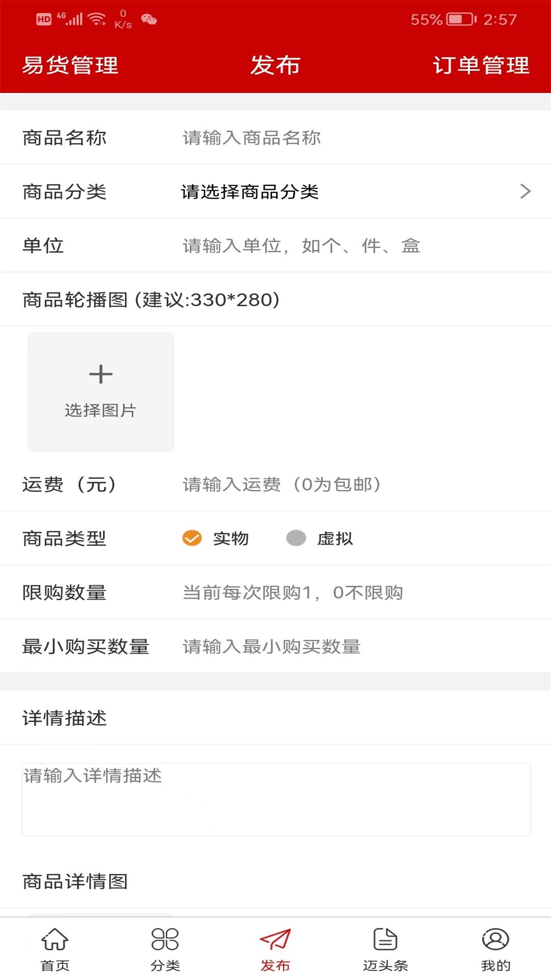Open 易货管理 barter management

pyautogui.click(x=69, y=65)
